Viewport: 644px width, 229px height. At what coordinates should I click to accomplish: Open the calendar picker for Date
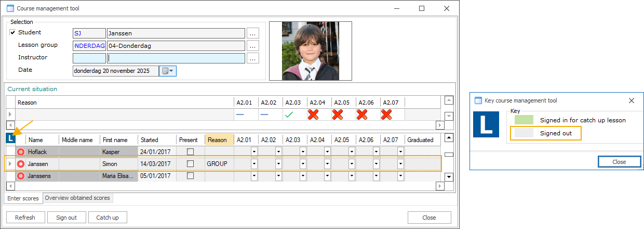[168, 71]
